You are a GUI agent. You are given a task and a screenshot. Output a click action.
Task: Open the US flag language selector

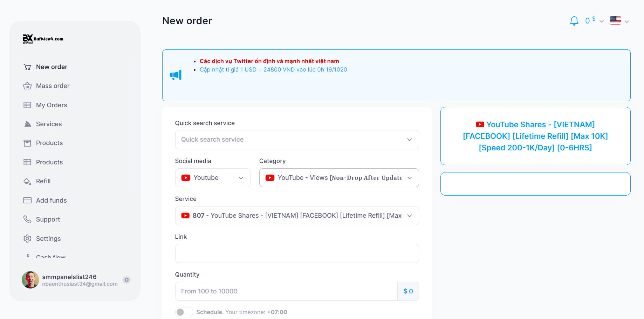coord(619,21)
